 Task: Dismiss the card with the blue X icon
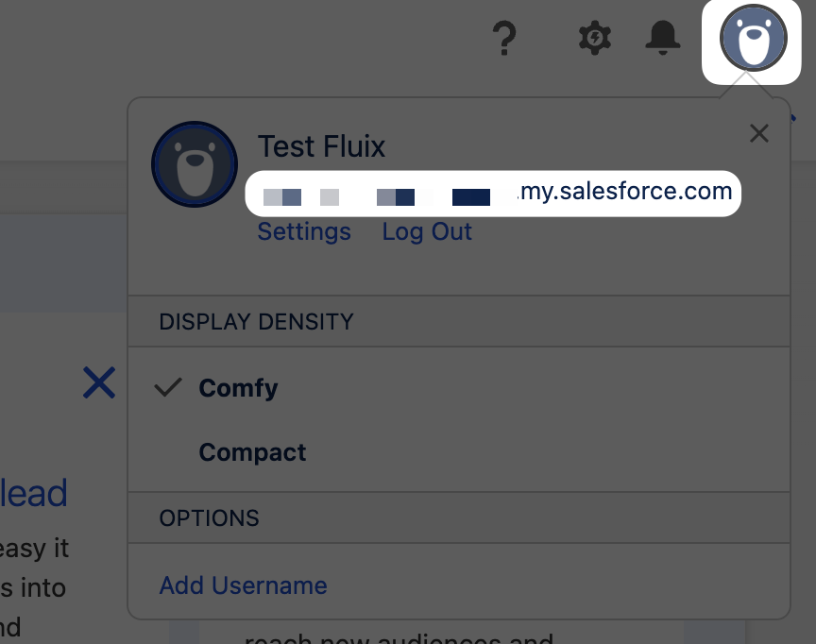pos(99,382)
